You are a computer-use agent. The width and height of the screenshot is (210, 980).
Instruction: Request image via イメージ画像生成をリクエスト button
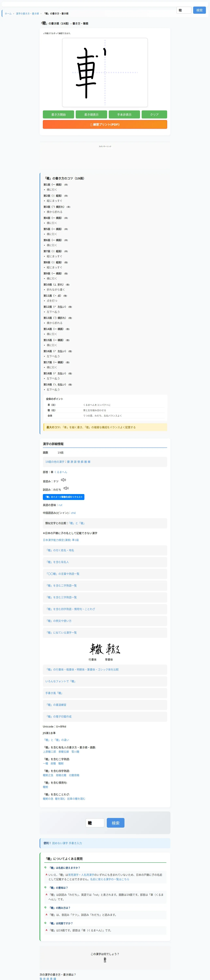click(x=64, y=497)
